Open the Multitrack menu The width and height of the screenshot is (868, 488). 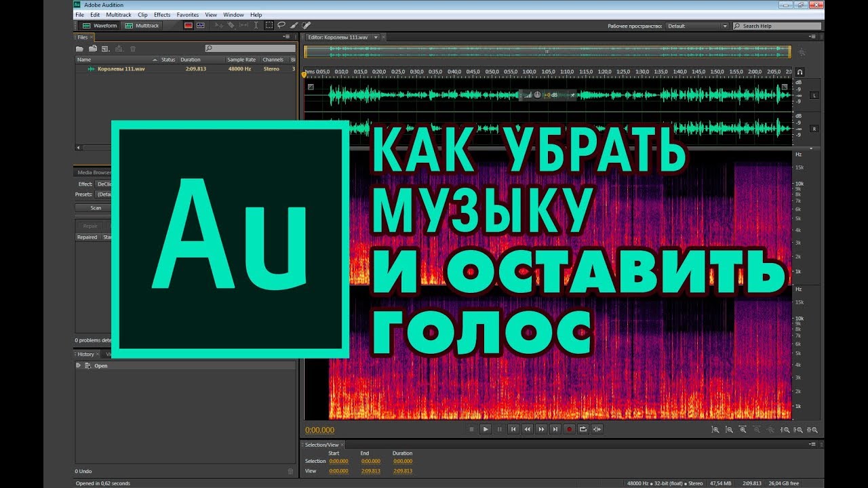tap(119, 14)
